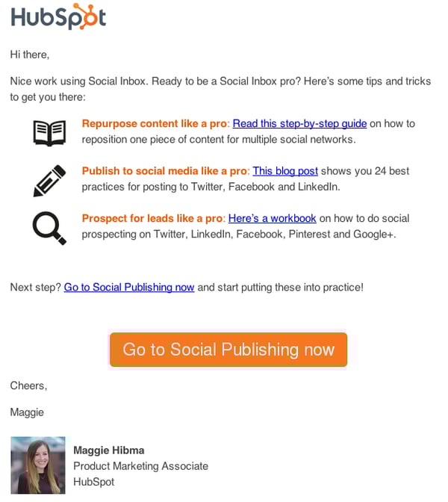This screenshot has height=502, width=448.
Task: Select the 'Repurpose content like a pro' heading
Action: (155, 123)
